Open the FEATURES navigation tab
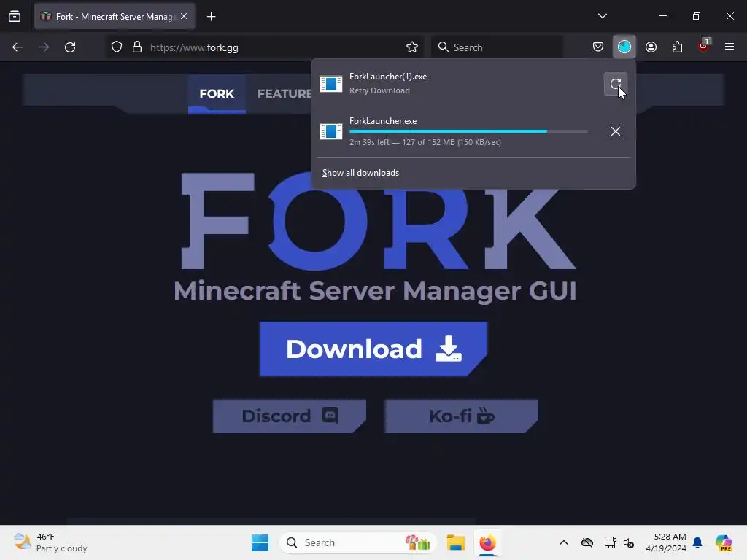Viewport: 747px width, 560px height. point(284,93)
